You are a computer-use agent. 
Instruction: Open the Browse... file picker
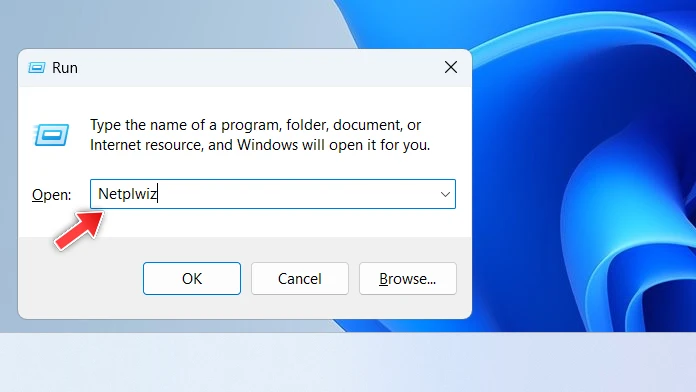(x=407, y=278)
